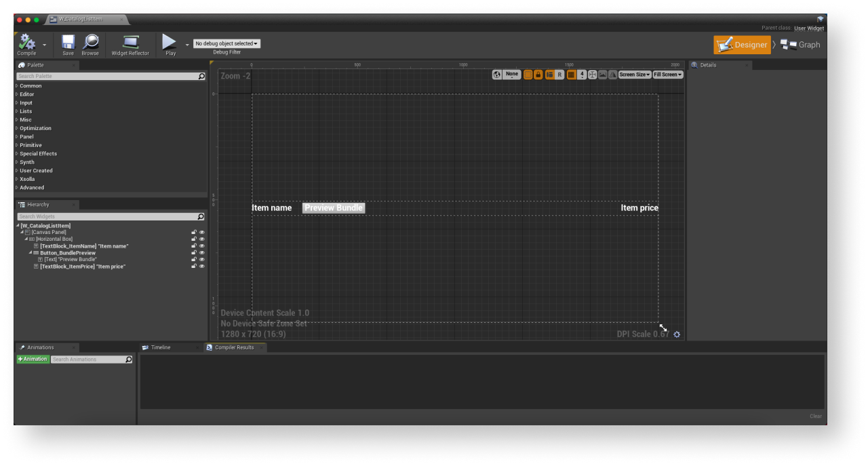Expand the Common palette category
Screen dimensions: 868x466
tap(31, 86)
